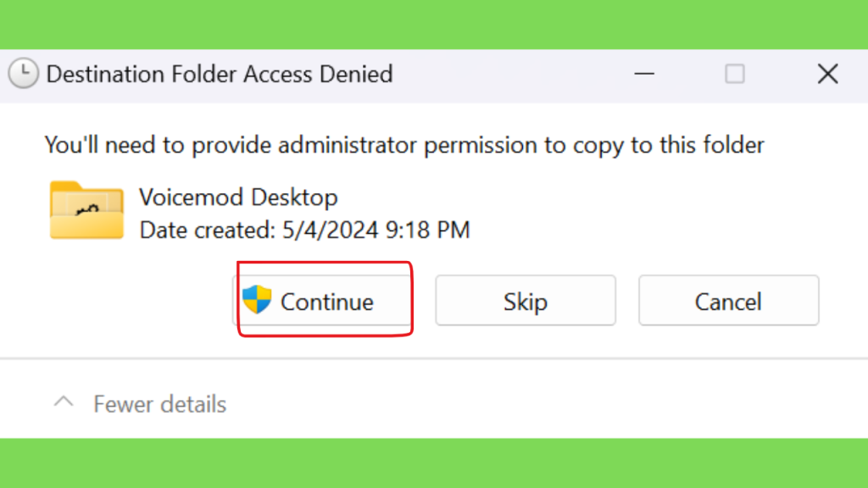
Task: Click the Voicemod Desktop folder name
Action: point(238,197)
